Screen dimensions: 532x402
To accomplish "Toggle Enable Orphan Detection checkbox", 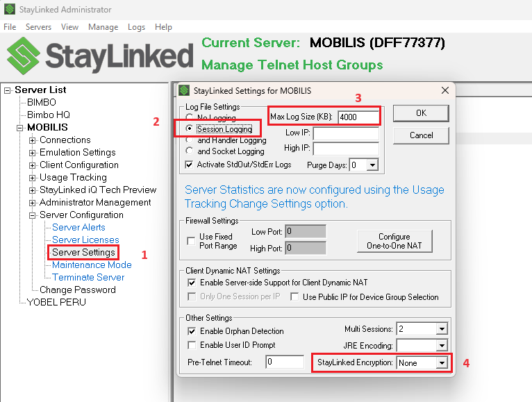I will point(191,330).
